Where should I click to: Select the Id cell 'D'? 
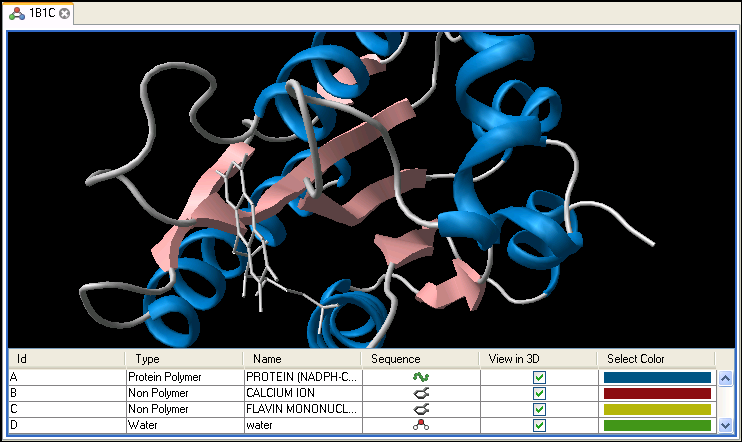coord(67,425)
